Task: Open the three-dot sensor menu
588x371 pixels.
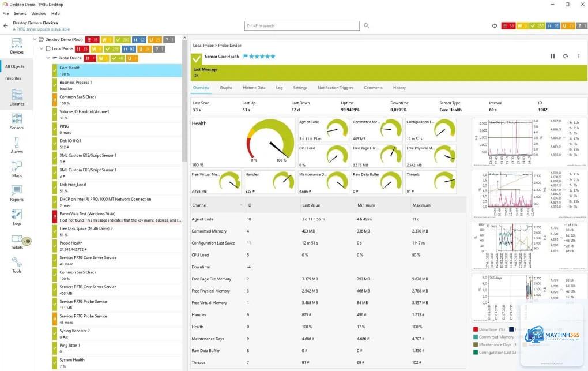Action: 579,56
